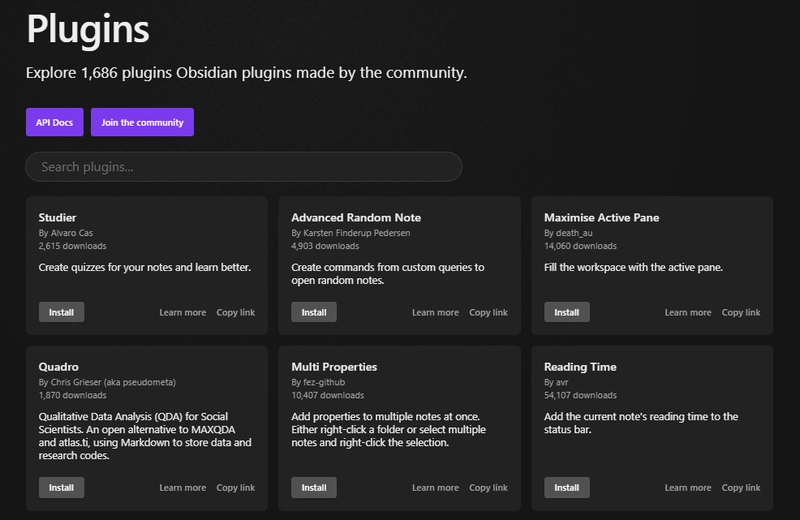Click the 10,407 downloads count
The width and height of the screenshot is (800, 520).
click(x=328, y=395)
